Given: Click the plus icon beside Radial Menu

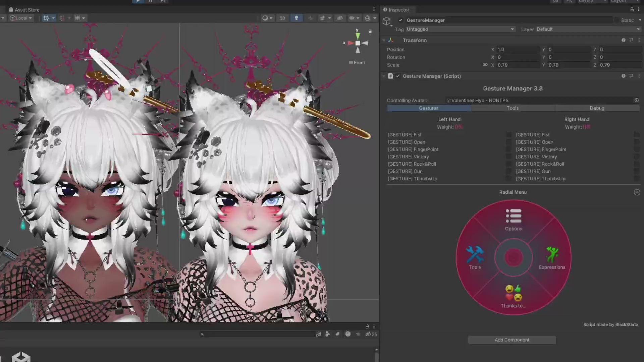Looking at the screenshot, I should coord(637,192).
